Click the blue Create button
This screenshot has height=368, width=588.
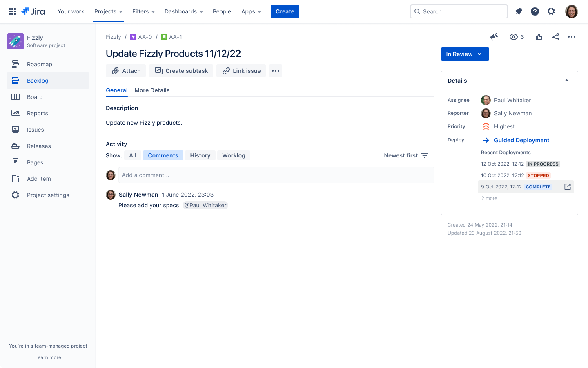coord(285,11)
